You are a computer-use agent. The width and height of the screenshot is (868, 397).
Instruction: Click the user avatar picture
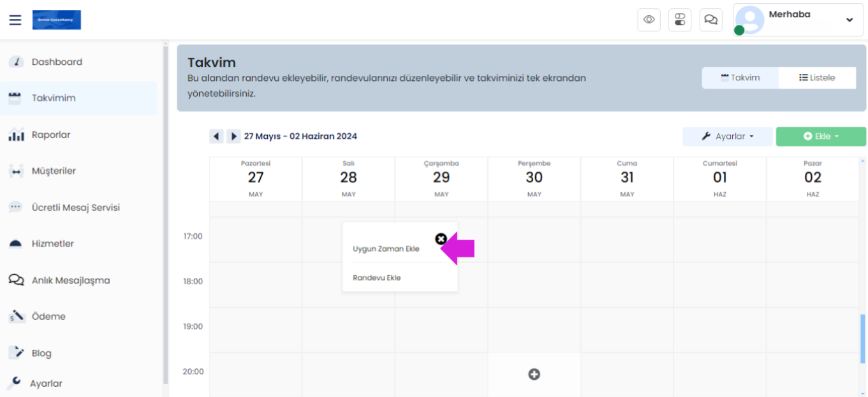(749, 20)
